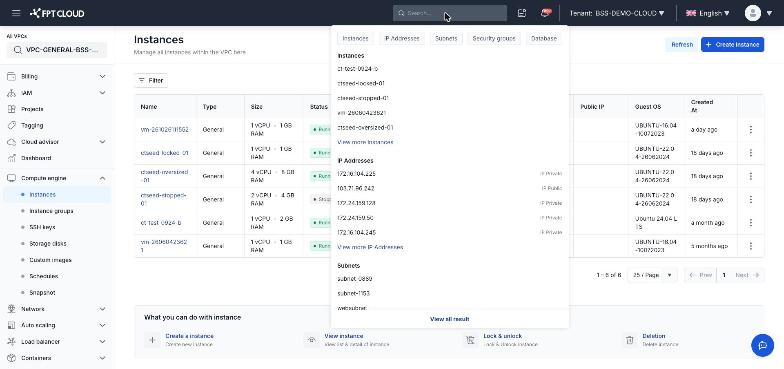Open Tagging from the sidebar

(32, 126)
